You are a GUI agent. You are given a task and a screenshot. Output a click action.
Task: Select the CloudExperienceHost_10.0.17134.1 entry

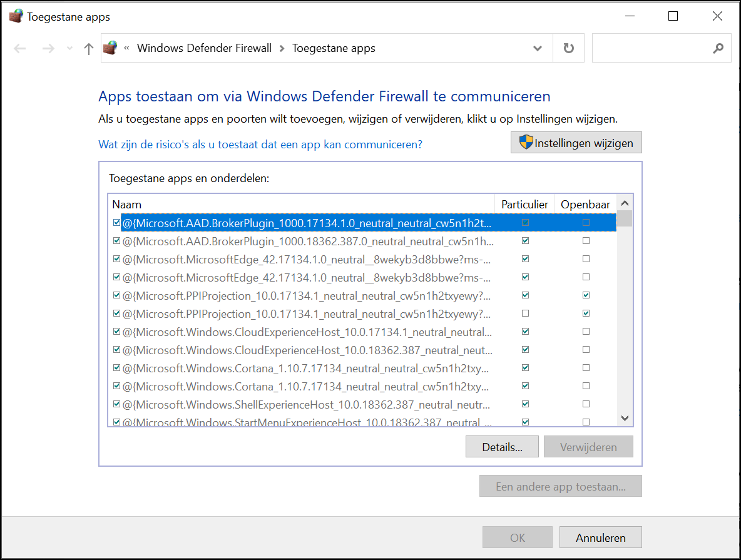[x=307, y=332]
